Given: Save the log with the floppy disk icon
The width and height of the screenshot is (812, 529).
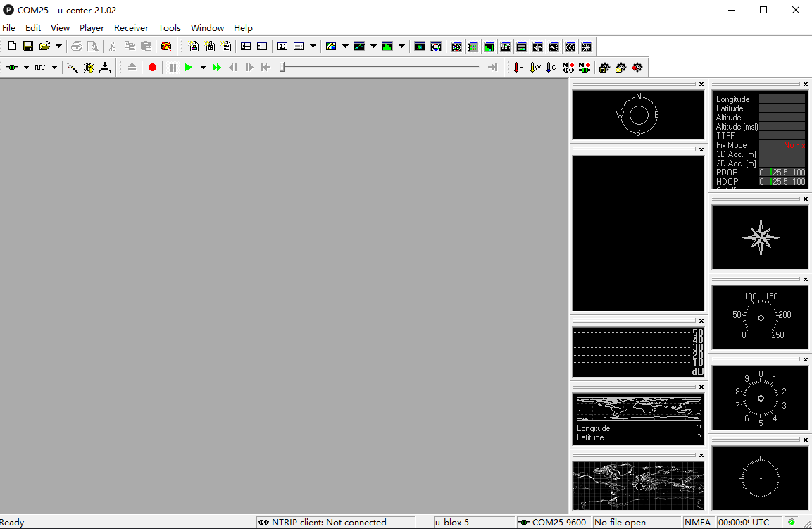Looking at the screenshot, I should 28,46.
